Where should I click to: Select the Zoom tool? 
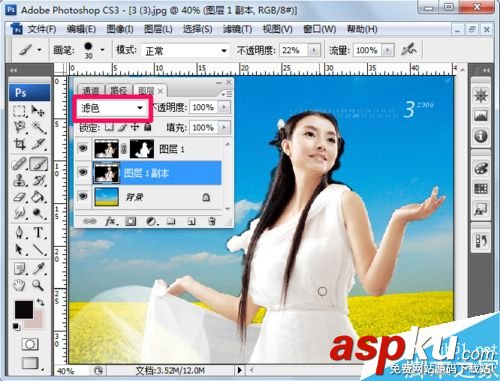click(38, 285)
